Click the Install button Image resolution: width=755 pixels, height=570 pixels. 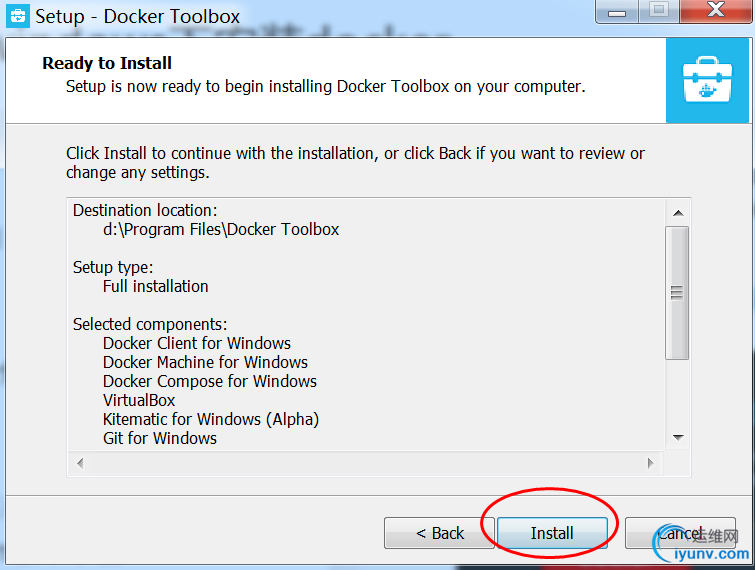[552, 533]
